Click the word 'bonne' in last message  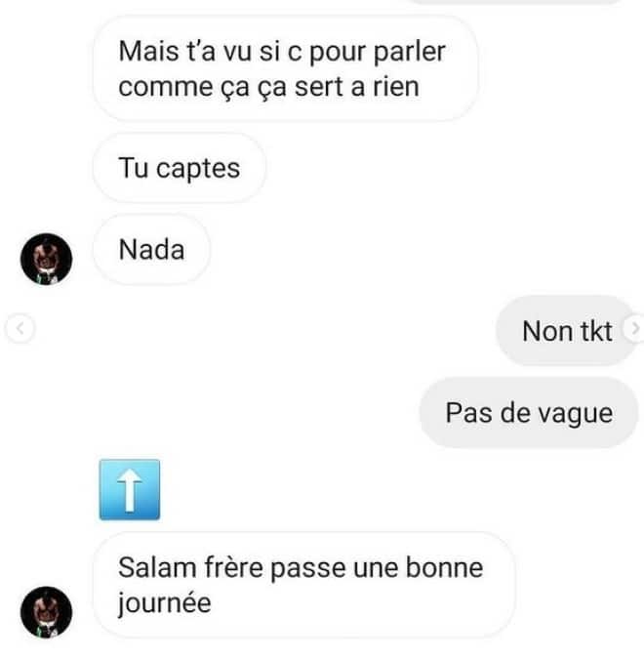[444, 567]
